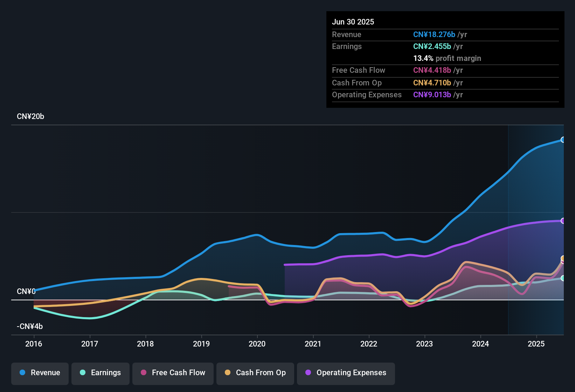
Task: Click the blue Revenue legend dot icon
Action: pyautogui.click(x=22, y=373)
